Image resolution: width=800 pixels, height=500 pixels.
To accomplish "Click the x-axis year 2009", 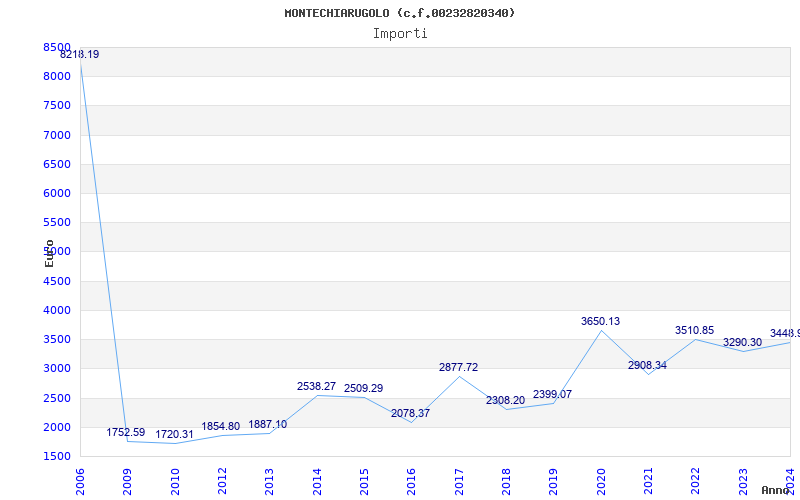I will pyautogui.click(x=128, y=482).
